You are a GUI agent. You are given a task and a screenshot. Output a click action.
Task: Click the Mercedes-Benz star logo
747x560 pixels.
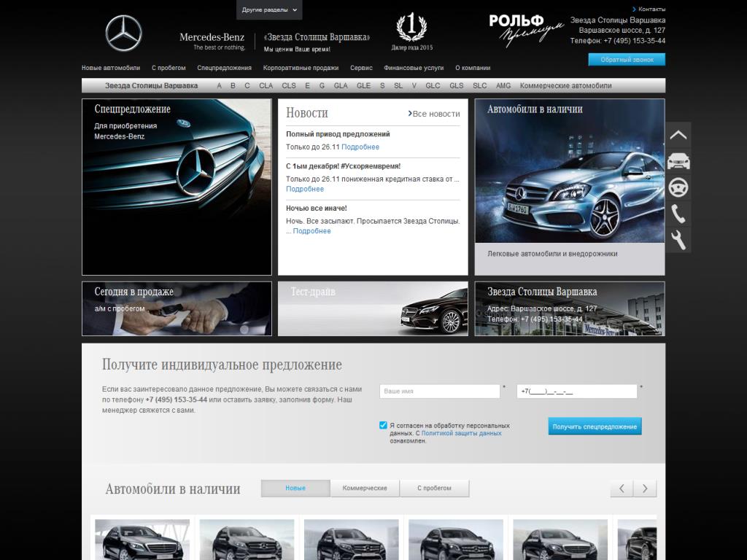pyautogui.click(x=123, y=34)
